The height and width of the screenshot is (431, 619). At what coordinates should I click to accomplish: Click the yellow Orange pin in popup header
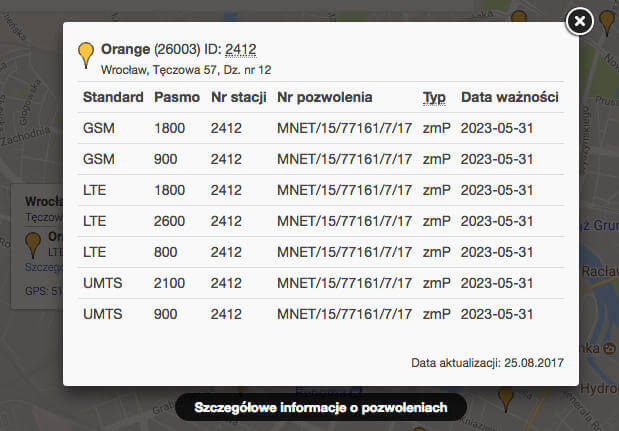point(86,55)
